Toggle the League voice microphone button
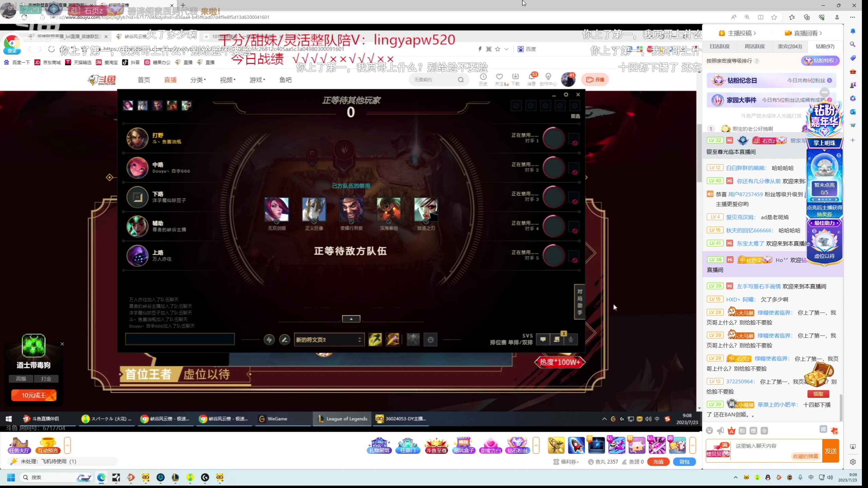 (571, 339)
